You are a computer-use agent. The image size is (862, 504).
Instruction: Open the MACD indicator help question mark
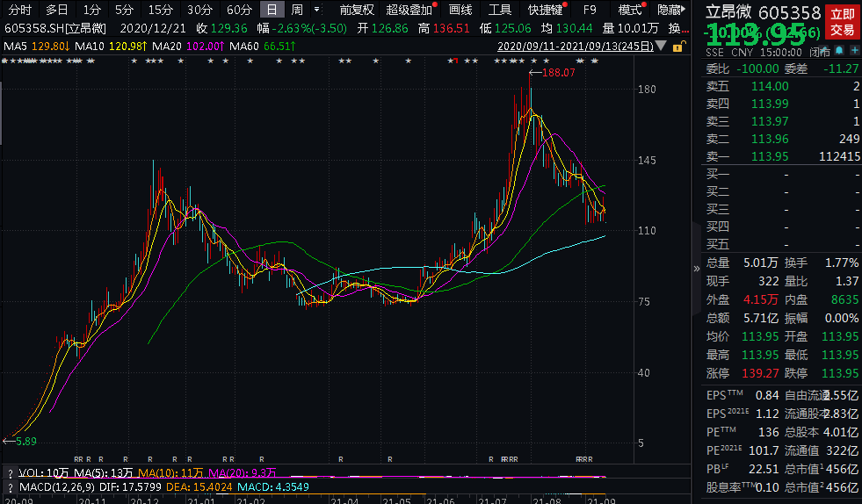9,487
